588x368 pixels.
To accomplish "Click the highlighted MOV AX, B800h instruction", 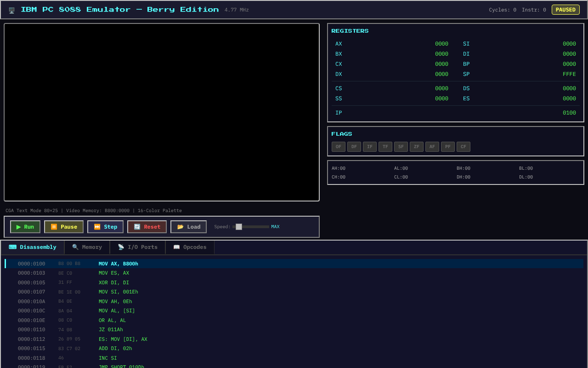I will [118, 264].
